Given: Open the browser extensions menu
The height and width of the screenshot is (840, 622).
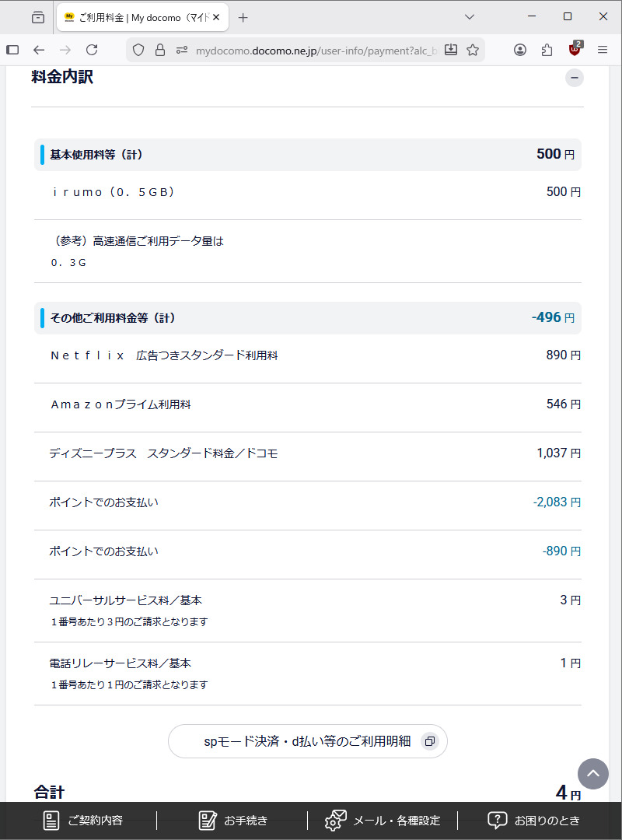Looking at the screenshot, I should (x=547, y=50).
